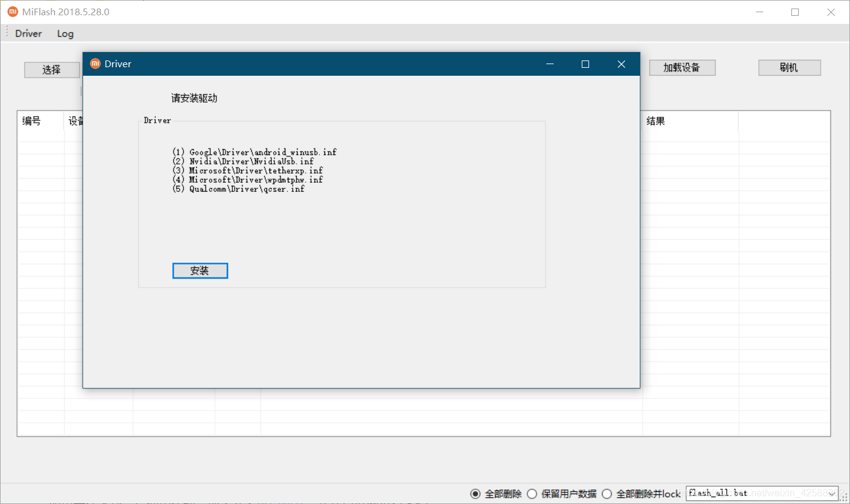Close the MiFlash main window

point(831,12)
